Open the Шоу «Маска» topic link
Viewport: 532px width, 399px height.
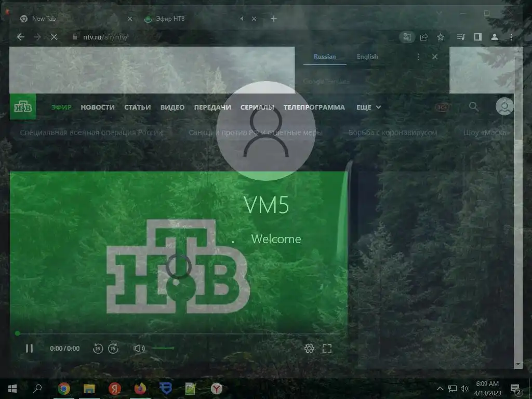[x=486, y=132]
